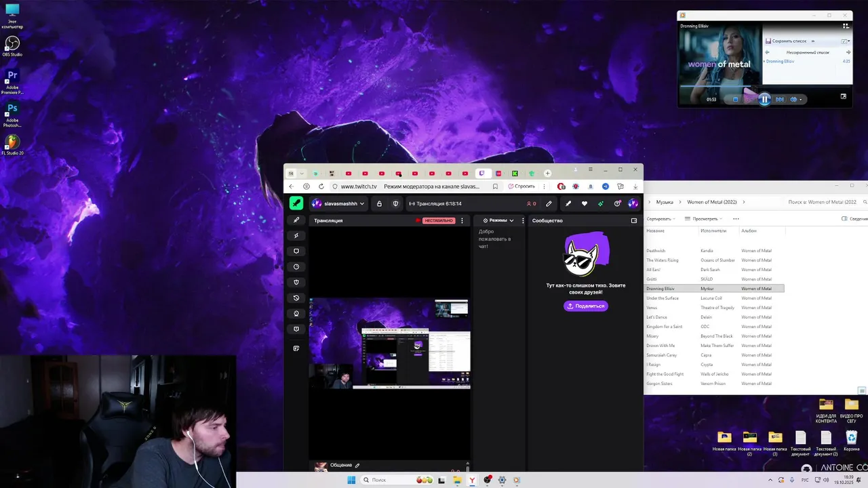Toggle media player volume speaker button
This screenshot has width=868, height=488.
794,99
